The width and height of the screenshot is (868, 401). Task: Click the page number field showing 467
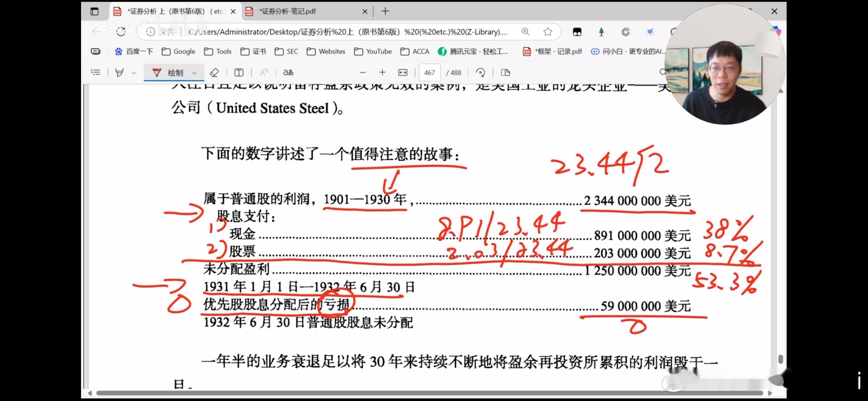[429, 72]
